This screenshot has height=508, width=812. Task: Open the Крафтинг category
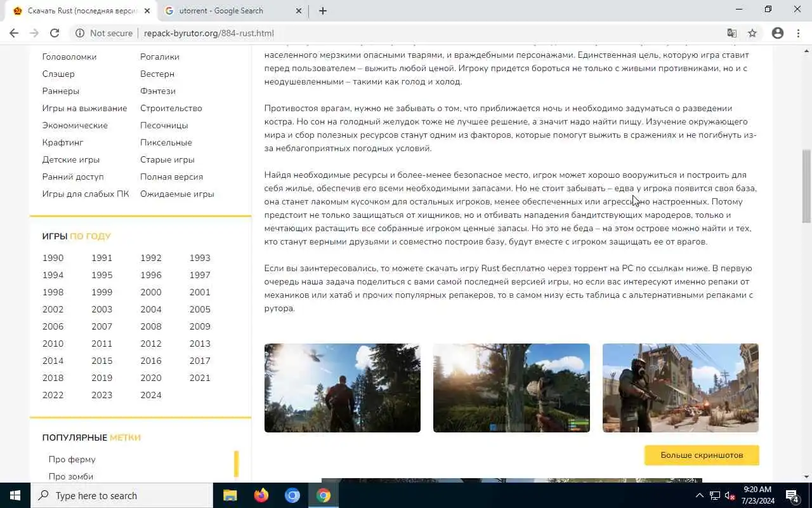coord(63,142)
